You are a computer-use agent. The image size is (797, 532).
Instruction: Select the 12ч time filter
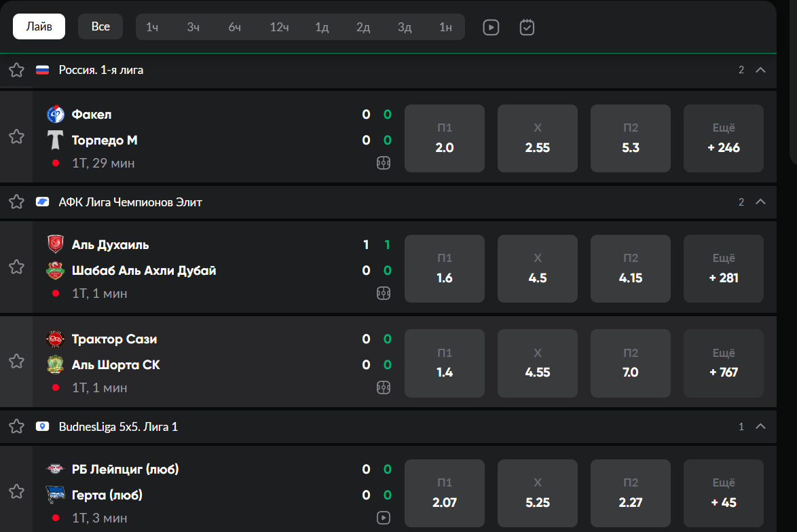click(x=280, y=27)
